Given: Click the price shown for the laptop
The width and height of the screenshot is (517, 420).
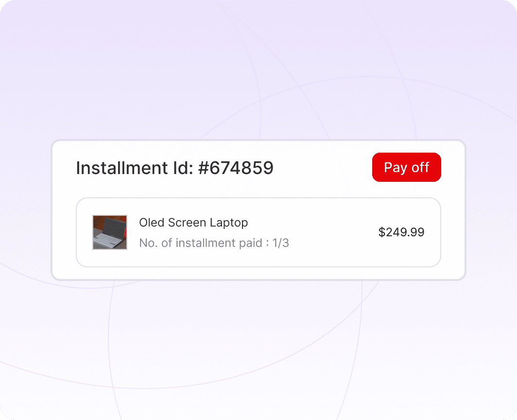Looking at the screenshot, I should 401,232.
